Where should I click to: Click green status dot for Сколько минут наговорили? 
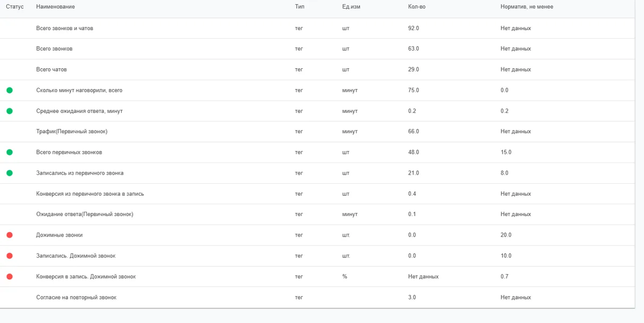pos(10,90)
